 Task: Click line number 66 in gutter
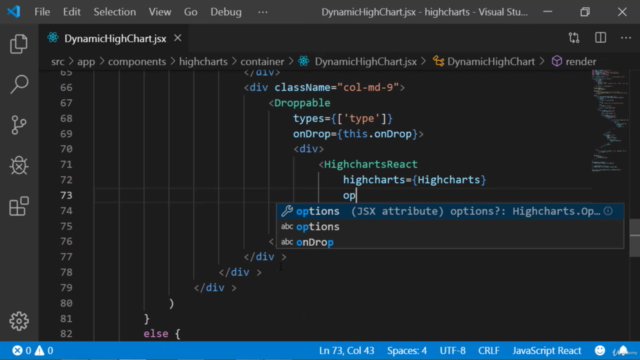[66, 87]
